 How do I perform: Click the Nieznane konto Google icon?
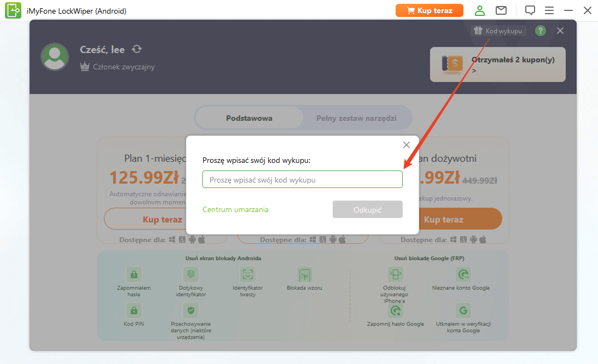click(x=463, y=274)
